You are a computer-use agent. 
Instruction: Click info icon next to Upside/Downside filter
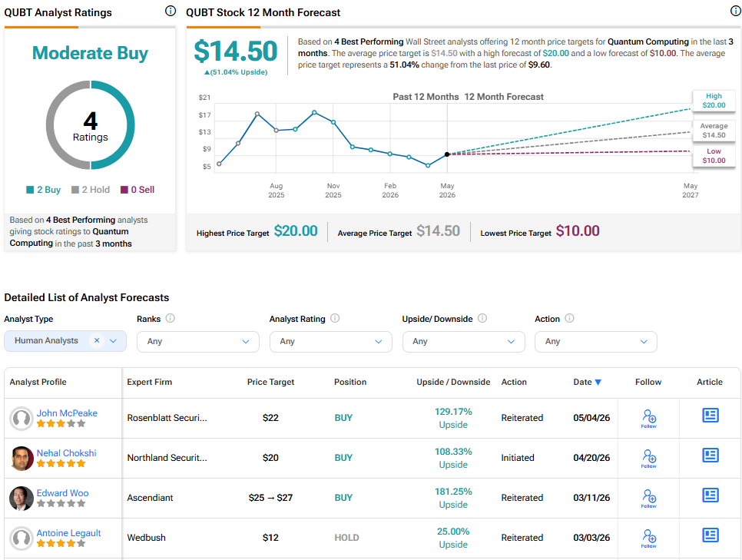coord(482,318)
